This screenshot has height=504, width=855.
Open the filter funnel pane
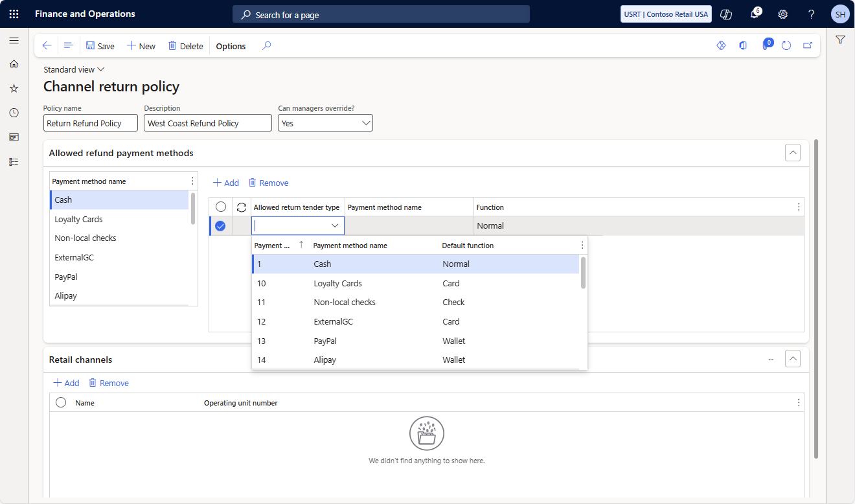(x=840, y=40)
